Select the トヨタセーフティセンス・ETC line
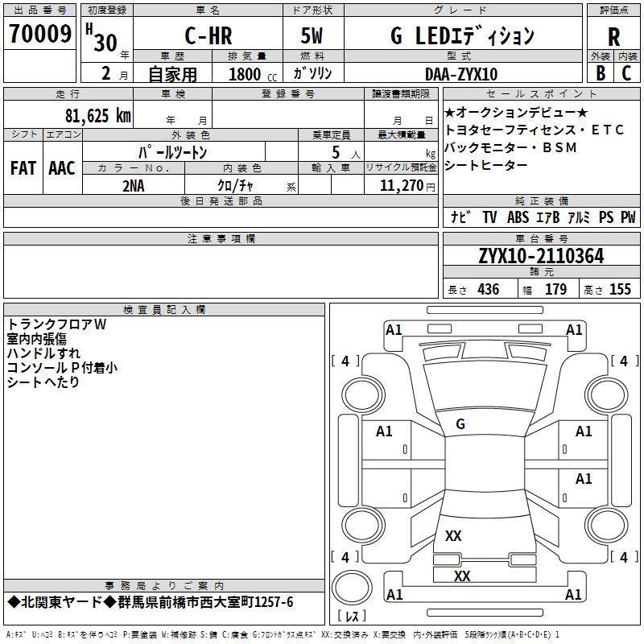The image size is (644, 644). click(534, 130)
